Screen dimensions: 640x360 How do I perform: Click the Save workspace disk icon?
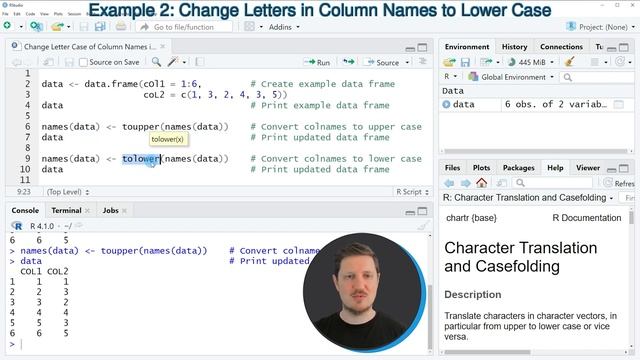[465, 62]
